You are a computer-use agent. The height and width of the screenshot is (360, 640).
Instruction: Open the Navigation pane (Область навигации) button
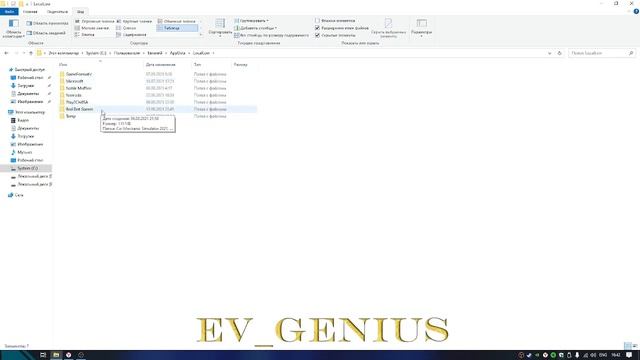pos(13,28)
